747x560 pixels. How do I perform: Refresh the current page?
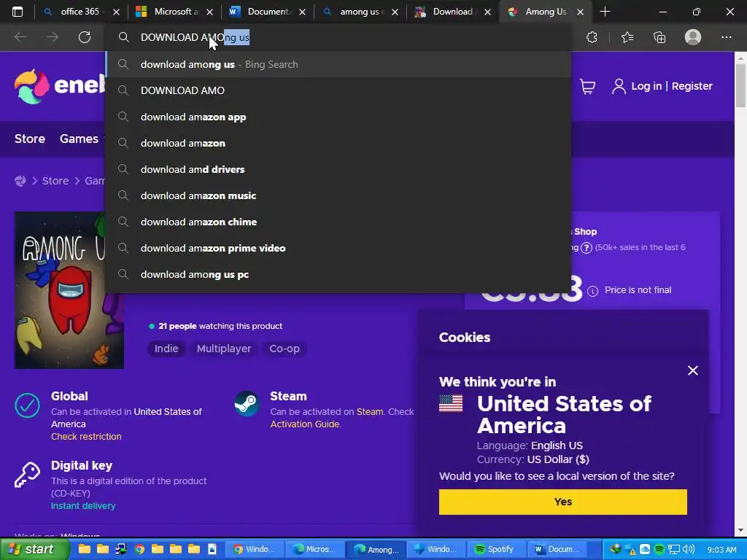click(x=85, y=37)
